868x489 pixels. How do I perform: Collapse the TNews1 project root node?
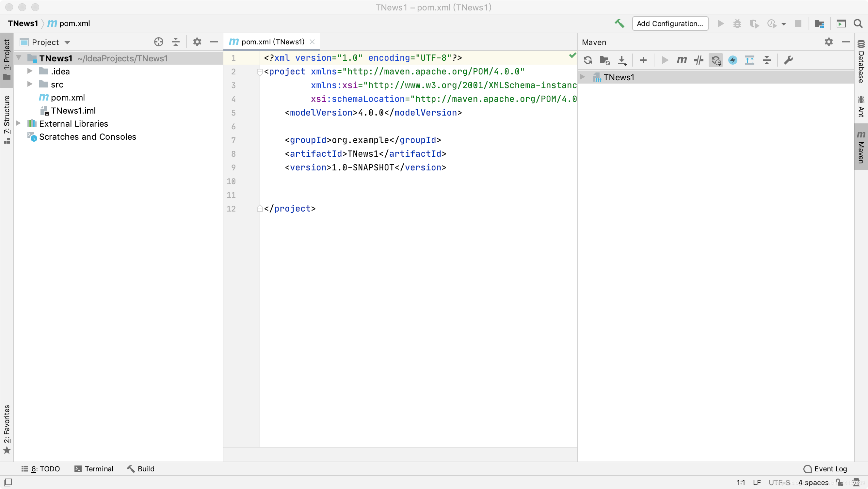[x=19, y=58]
